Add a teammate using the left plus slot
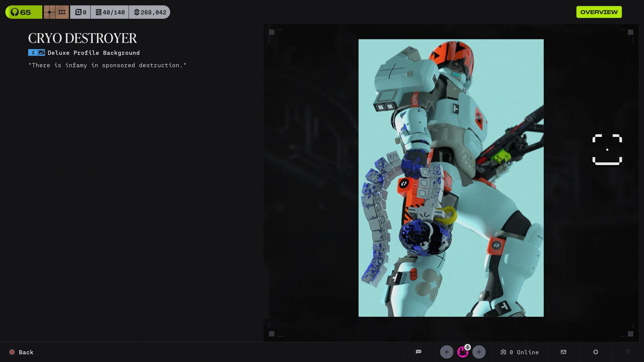Screen dimensions: 644x362 tap(447, 352)
